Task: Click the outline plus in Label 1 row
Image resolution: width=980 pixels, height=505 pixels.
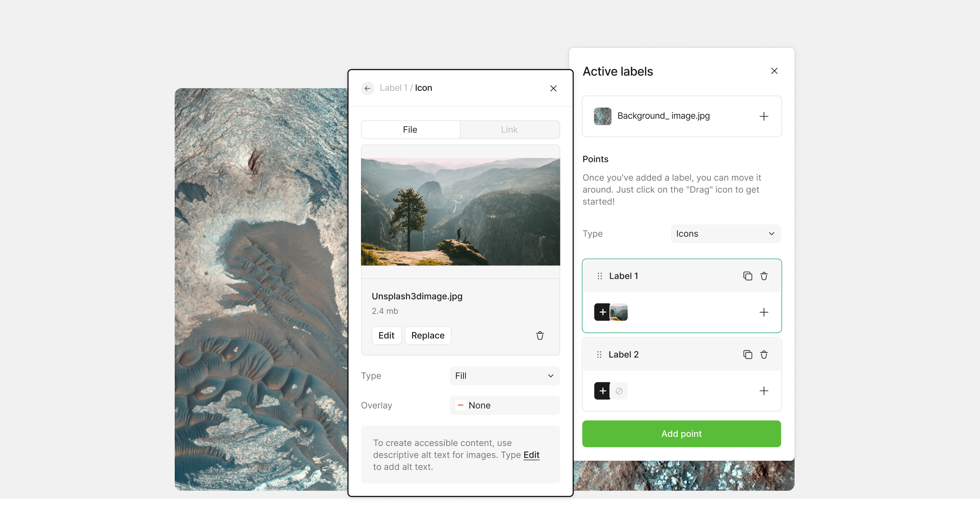Action: coord(764,312)
